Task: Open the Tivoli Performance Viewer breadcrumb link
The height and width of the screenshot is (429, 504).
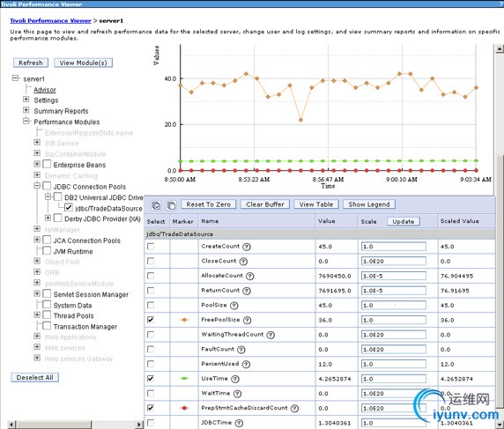Action: coord(50,20)
